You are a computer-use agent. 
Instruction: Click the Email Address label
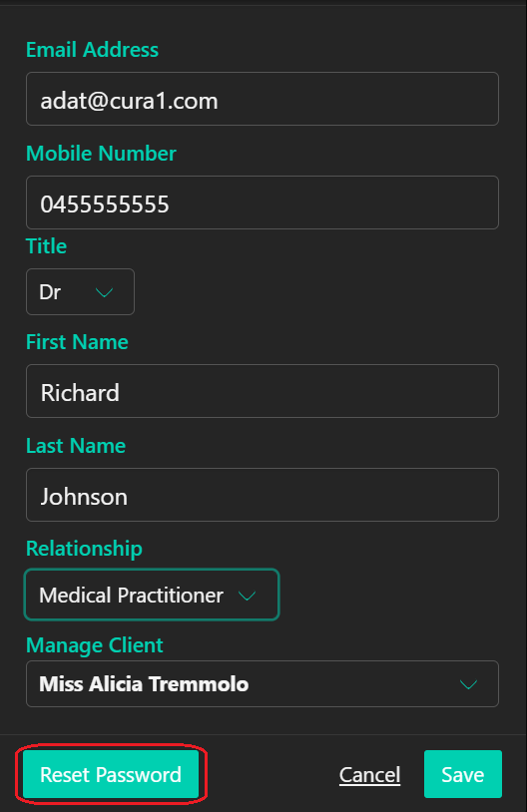point(92,50)
